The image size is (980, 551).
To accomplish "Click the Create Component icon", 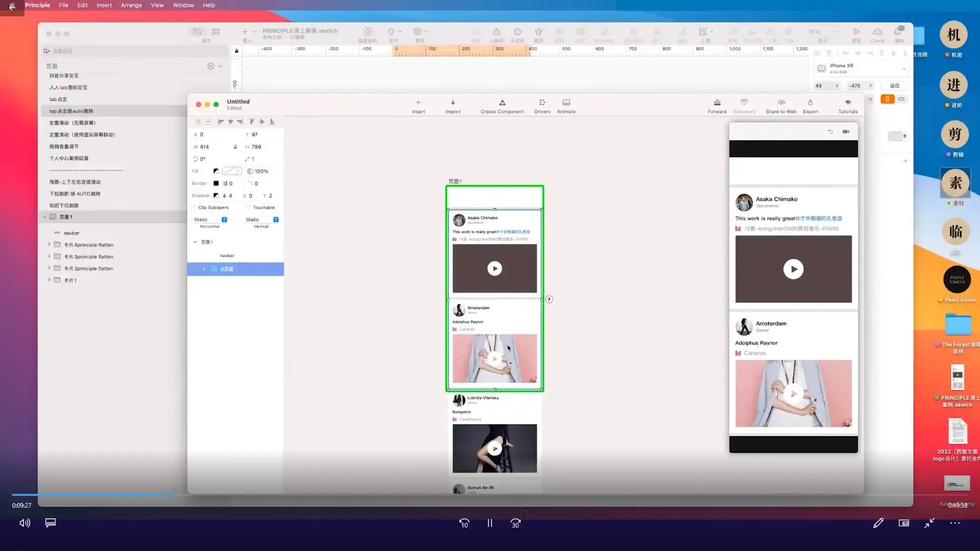I will (x=502, y=103).
